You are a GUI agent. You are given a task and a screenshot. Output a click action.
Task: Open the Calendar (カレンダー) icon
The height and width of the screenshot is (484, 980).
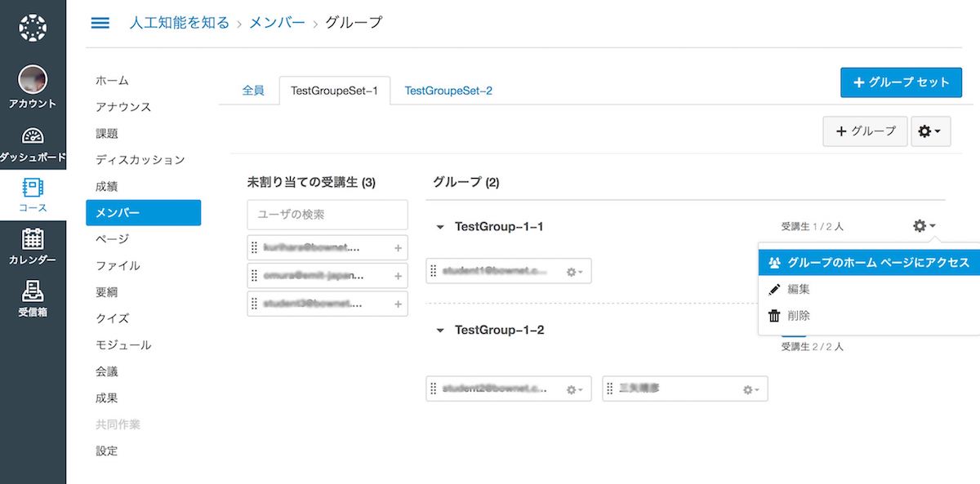click(x=33, y=240)
